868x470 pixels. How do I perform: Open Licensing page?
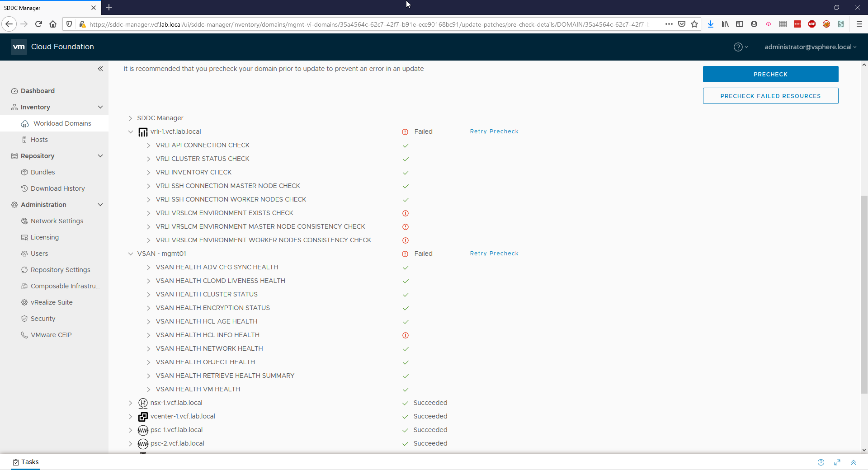tap(44, 237)
